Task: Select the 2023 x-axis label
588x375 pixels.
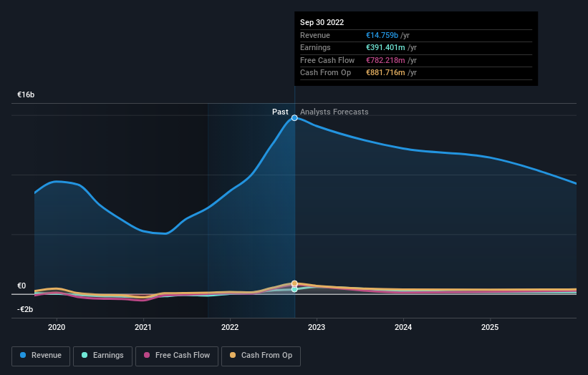Action: coord(317,327)
